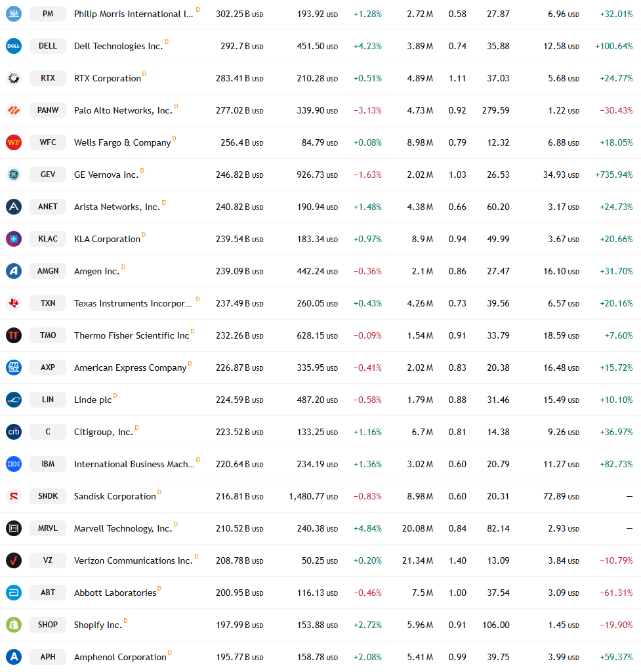The width and height of the screenshot is (641, 672).
Task: Select Sandisk's 72.89 USD EPS value
Action: [x=562, y=496]
